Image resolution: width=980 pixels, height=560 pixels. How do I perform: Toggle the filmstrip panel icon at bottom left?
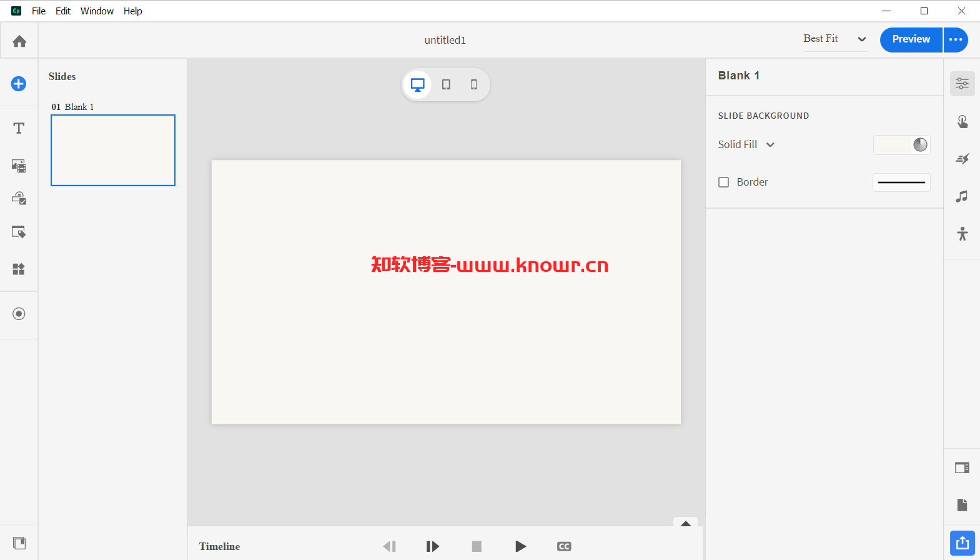pos(19,542)
